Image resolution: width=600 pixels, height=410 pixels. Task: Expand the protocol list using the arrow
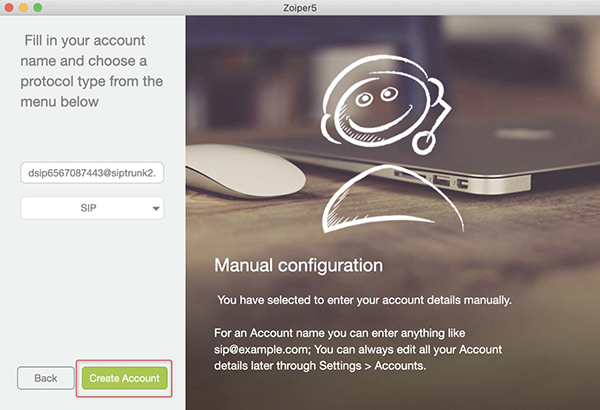[x=156, y=209]
